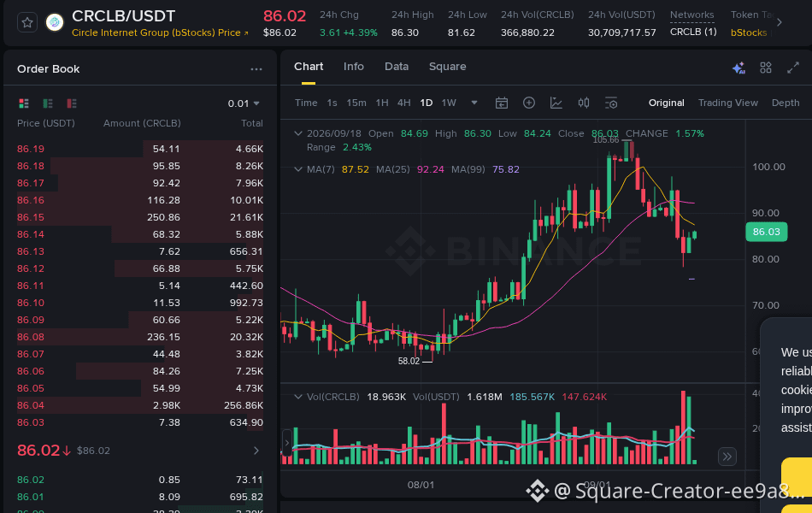
Task: Open the line chart indicators icon
Action: (x=556, y=103)
